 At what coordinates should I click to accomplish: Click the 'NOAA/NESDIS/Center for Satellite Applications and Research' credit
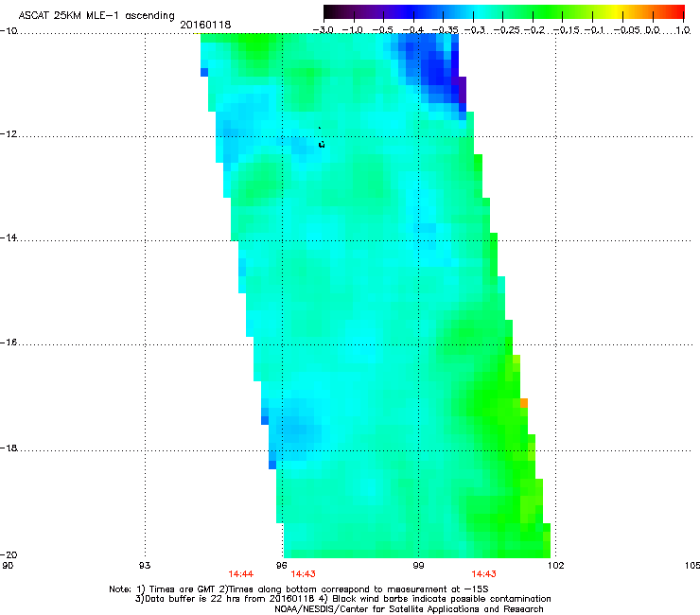click(409, 609)
